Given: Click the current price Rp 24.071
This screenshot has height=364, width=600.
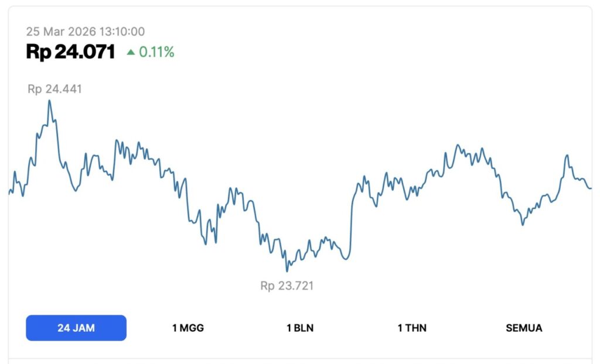Looking at the screenshot, I should [x=70, y=52].
